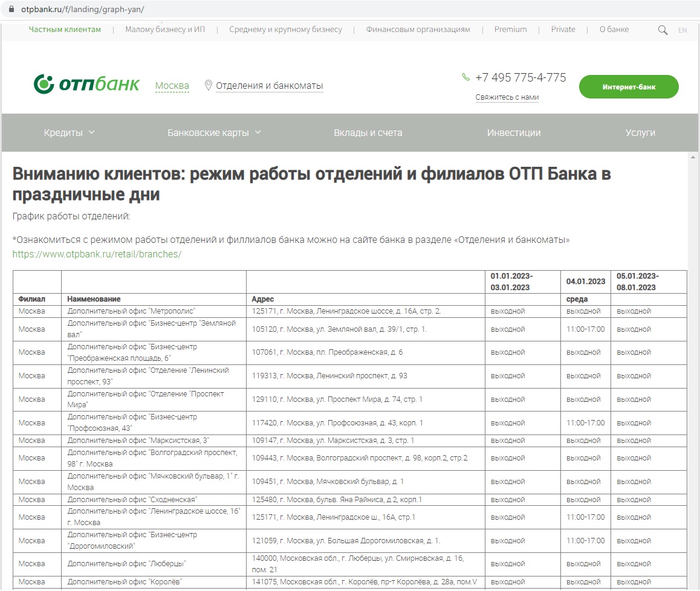Image resolution: width=700 pixels, height=591 pixels.
Task: Select the Дорогомиловский business center office name
Action: [132, 541]
